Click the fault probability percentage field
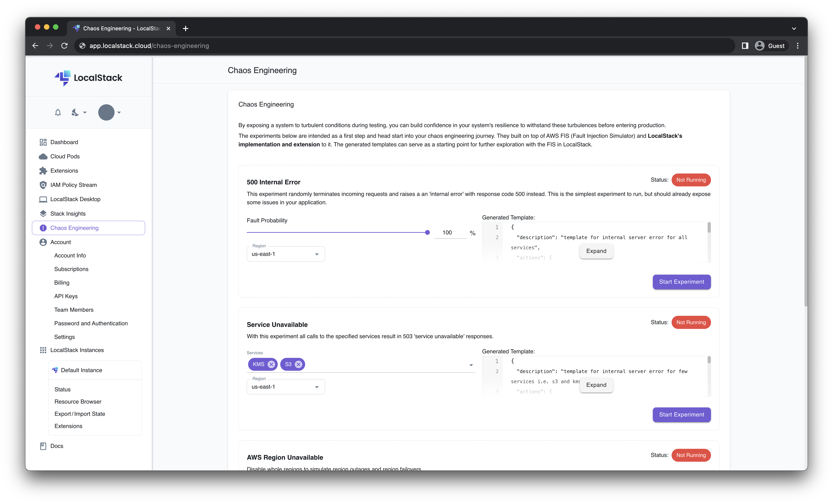 coord(450,232)
